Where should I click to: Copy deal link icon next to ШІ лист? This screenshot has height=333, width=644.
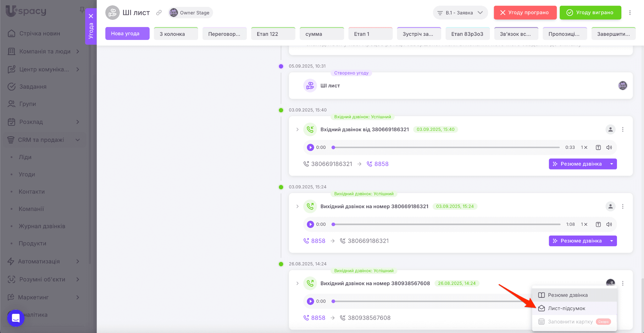pyautogui.click(x=159, y=13)
